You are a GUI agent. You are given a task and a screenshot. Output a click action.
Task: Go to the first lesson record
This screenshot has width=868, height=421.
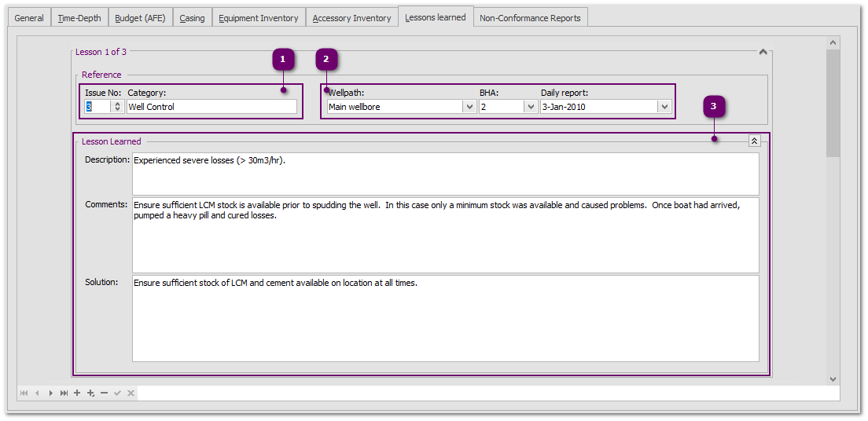coord(24,393)
